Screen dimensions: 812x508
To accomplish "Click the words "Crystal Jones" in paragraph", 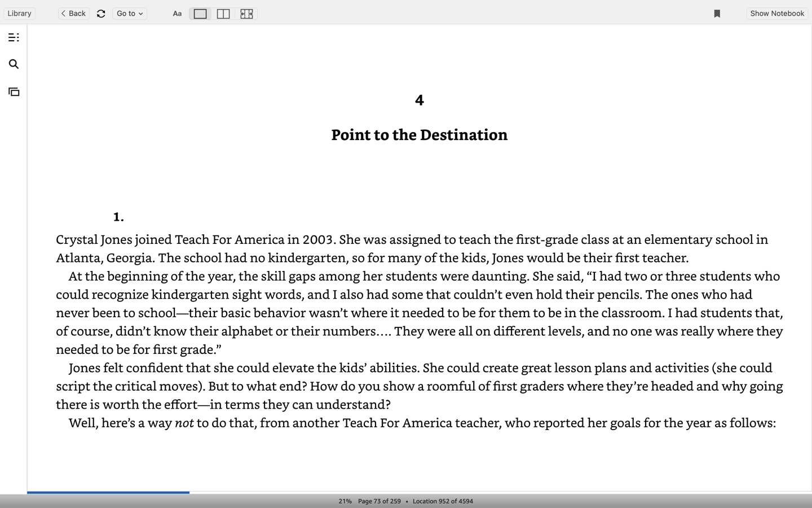I will [94, 239].
